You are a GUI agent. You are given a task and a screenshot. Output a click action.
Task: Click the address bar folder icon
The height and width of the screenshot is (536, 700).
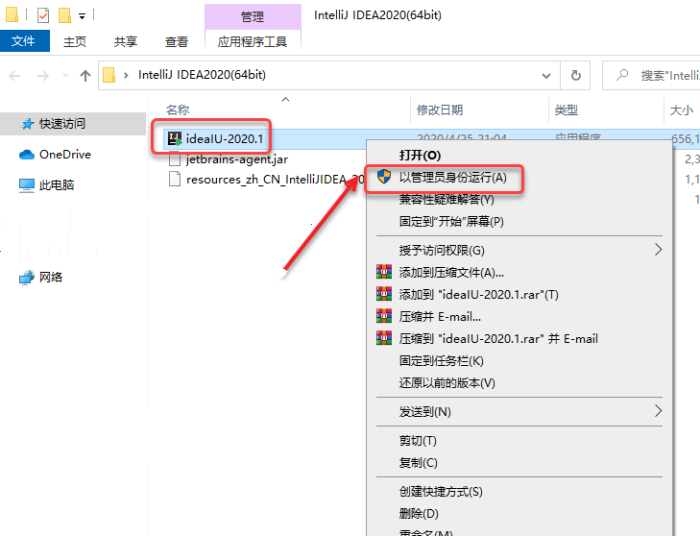click(109, 75)
